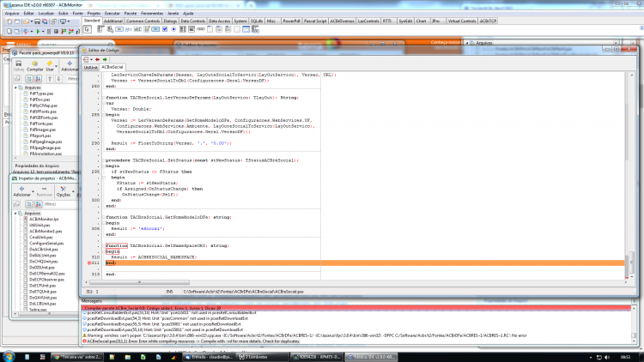This screenshot has width=644, height=362.
Task: Click Compilar icon in package window
Action: [x=35, y=66]
